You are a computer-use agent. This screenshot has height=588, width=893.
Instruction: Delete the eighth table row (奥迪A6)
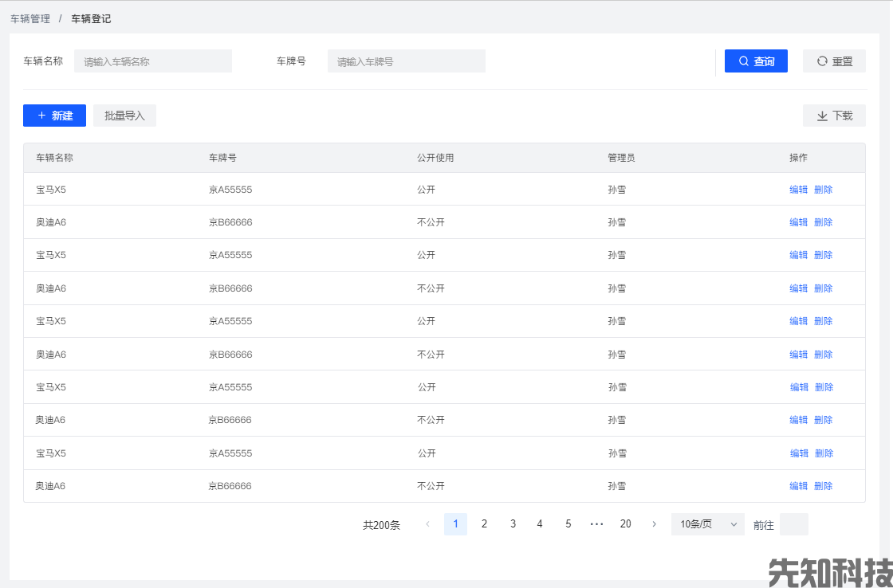pyautogui.click(x=824, y=420)
